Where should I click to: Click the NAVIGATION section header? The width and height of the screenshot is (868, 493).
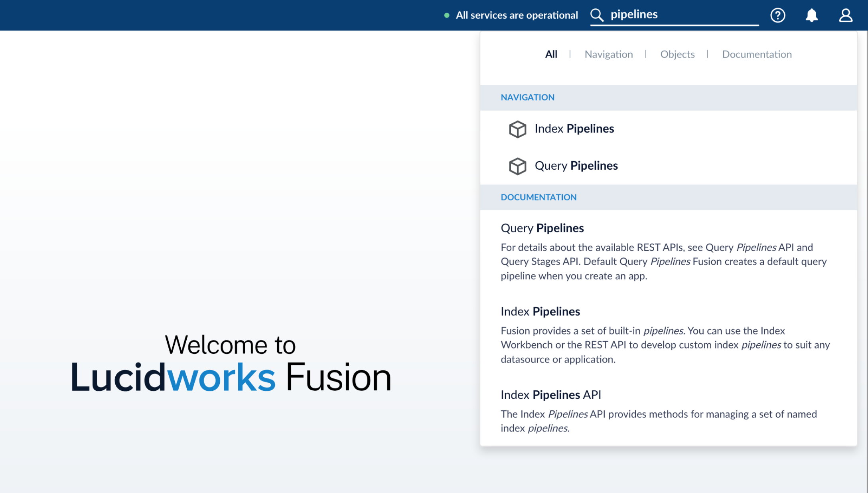coord(668,97)
